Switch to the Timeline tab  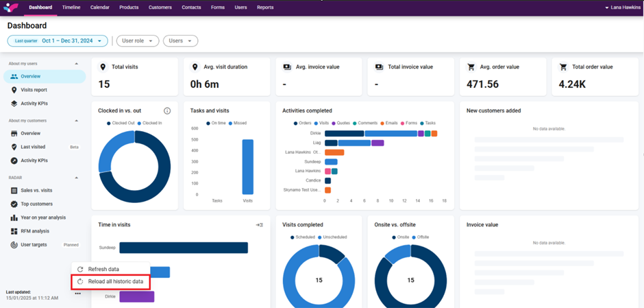(x=71, y=8)
